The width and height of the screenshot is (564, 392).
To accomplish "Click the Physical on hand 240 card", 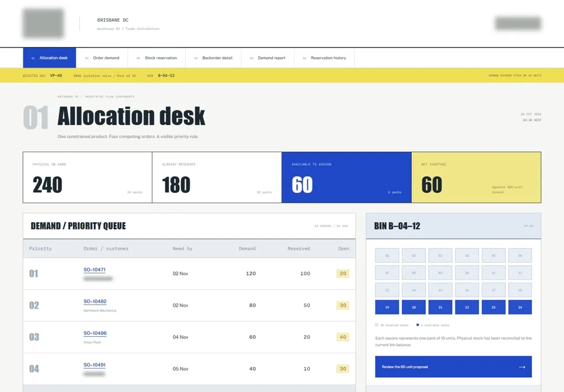I will click(x=88, y=177).
